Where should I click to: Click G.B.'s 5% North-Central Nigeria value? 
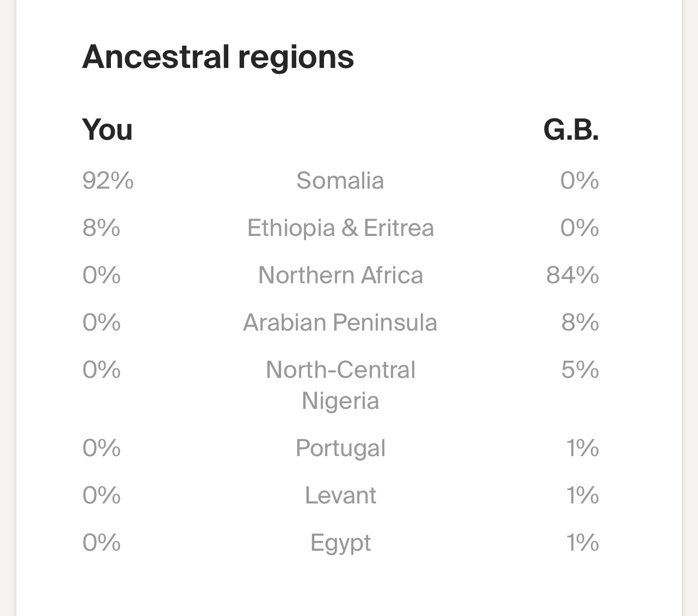pyautogui.click(x=580, y=370)
